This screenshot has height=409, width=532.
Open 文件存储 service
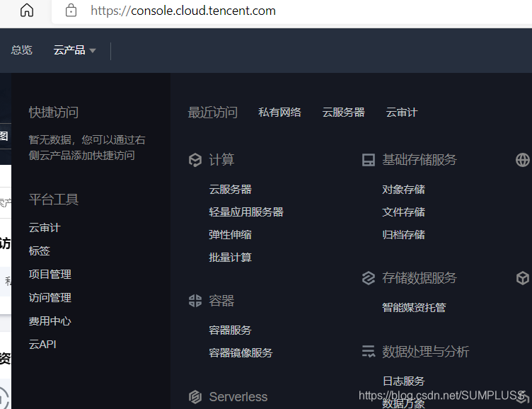pyautogui.click(x=403, y=212)
